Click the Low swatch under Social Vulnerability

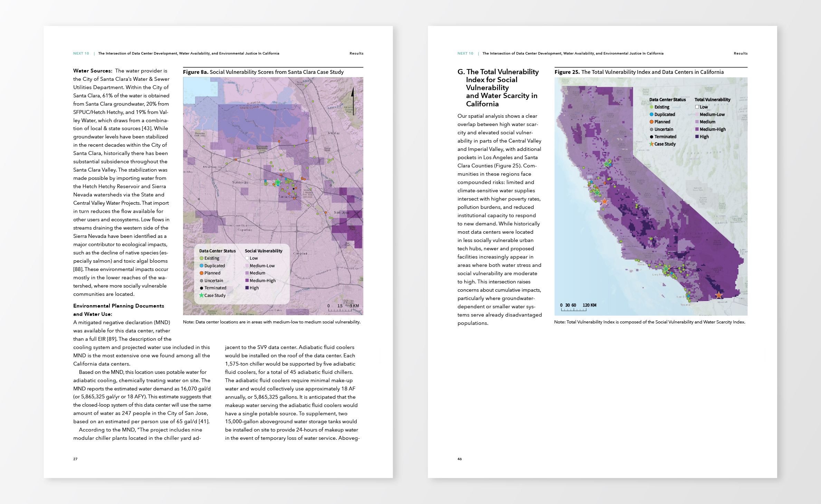tap(247, 258)
